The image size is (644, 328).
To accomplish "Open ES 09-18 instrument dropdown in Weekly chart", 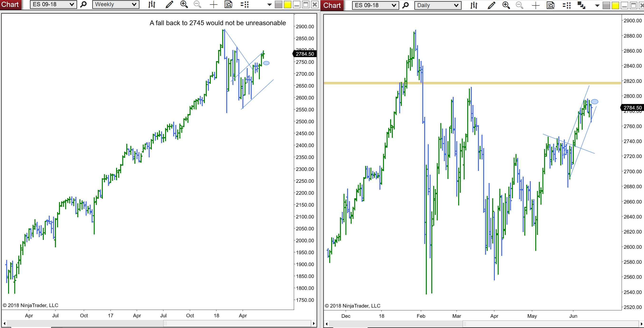I will pyautogui.click(x=53, y=5).
